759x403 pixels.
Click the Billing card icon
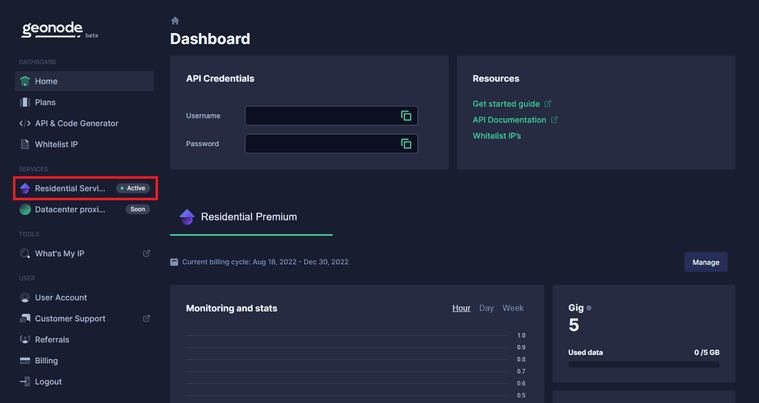(25, 360)
